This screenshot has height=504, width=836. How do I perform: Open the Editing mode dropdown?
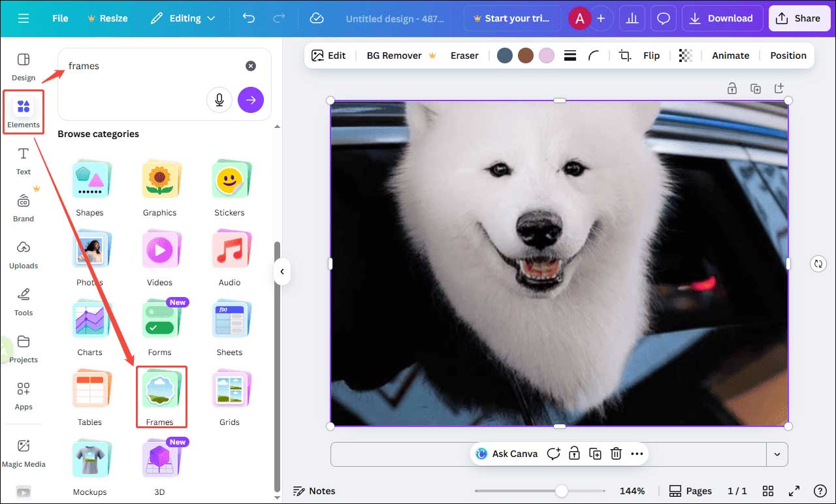[x=183, y=18]
